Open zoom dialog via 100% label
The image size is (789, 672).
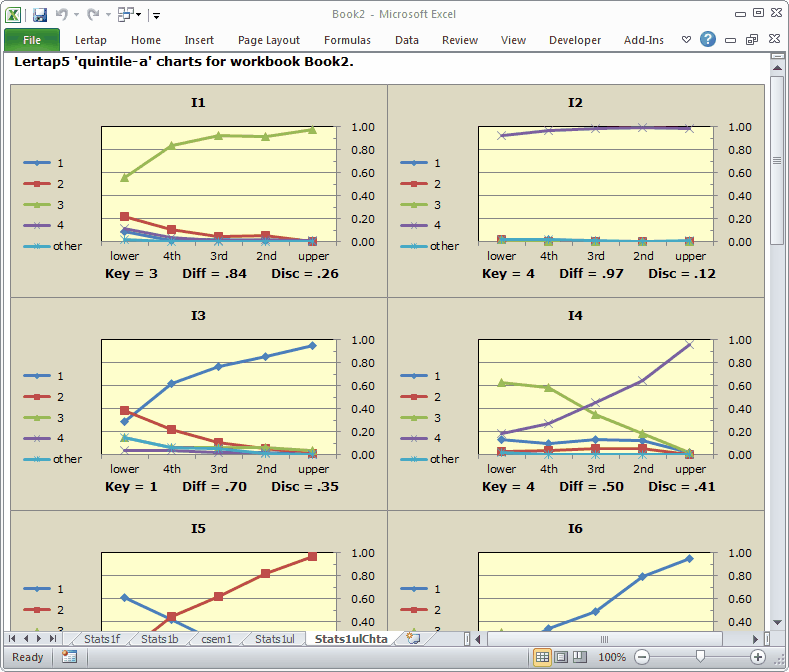612,657
